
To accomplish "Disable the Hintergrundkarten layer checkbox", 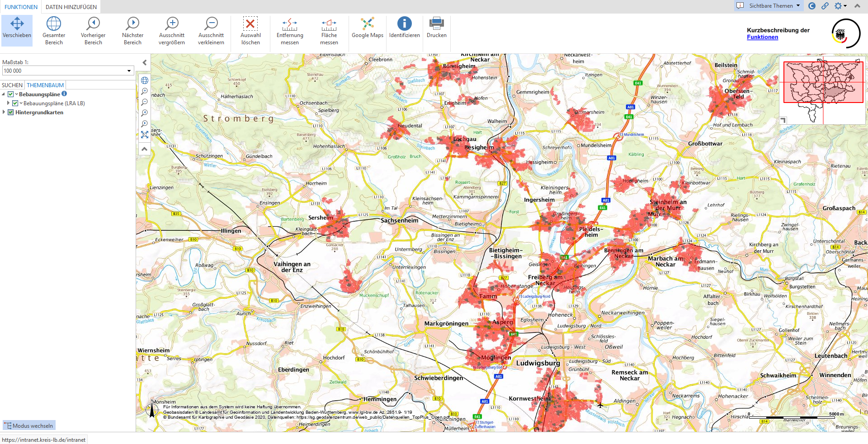I will click(x=11, y=112).
